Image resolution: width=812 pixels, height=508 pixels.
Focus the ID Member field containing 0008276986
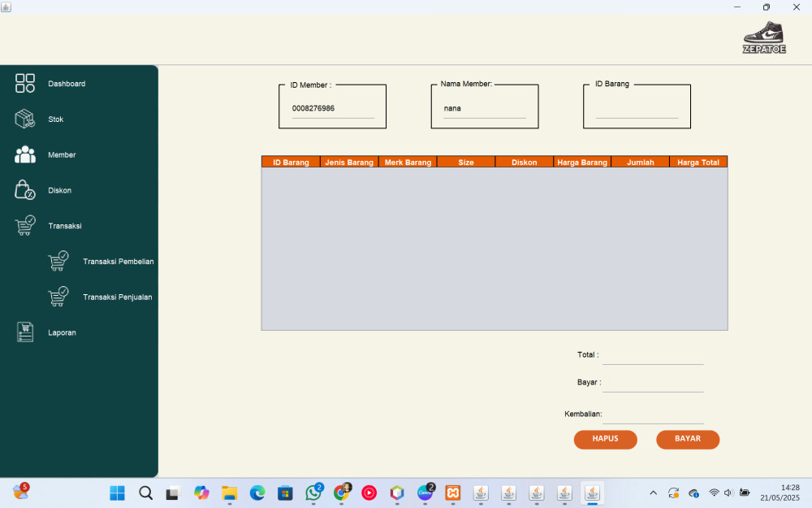coord(333,108)
